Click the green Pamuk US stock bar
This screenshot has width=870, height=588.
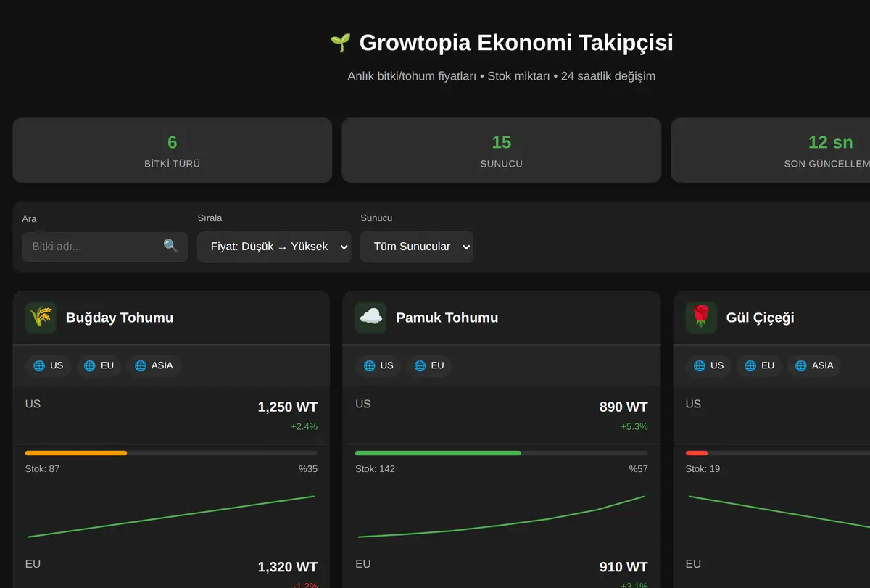click(438, 453)
